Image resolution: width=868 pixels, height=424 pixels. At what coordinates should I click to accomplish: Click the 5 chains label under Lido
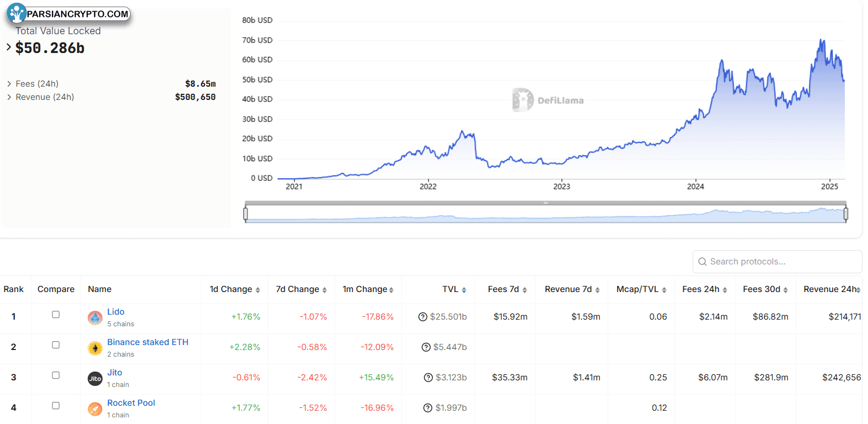[121, 324]
